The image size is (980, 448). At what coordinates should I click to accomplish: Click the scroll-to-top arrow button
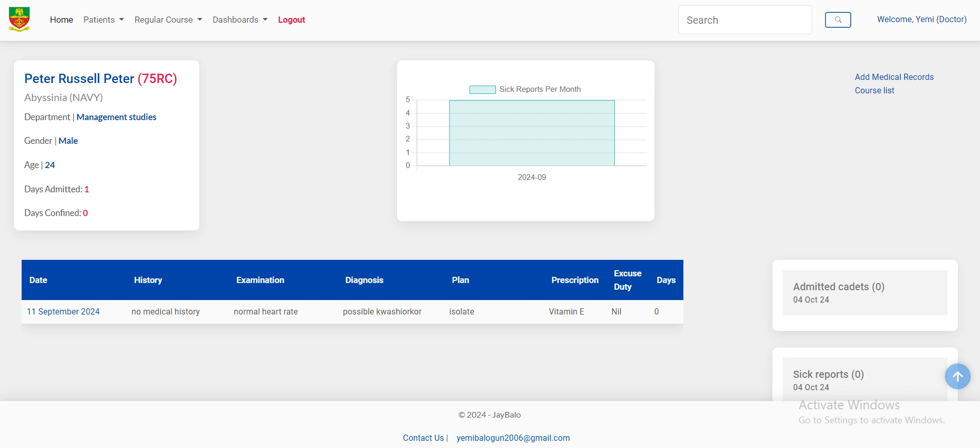tap(957, 376)
